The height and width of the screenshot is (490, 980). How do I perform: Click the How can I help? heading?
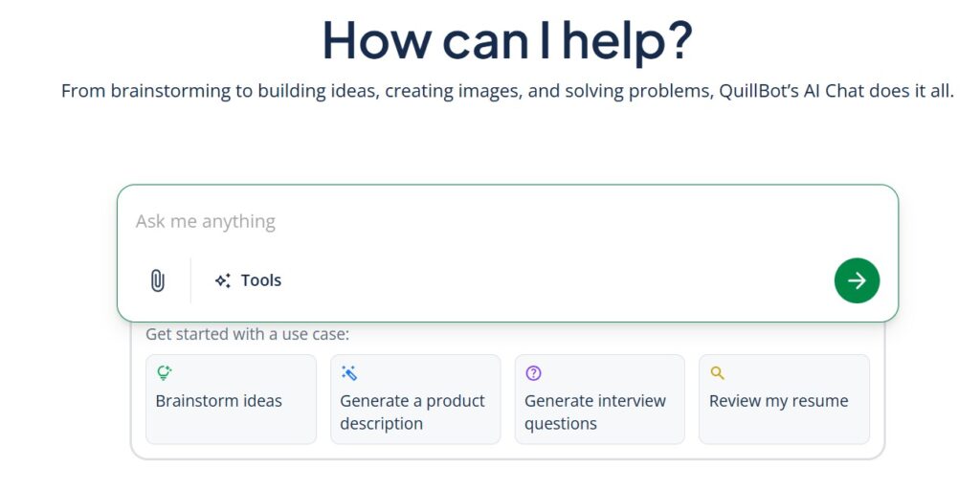(x=507, y=40)
